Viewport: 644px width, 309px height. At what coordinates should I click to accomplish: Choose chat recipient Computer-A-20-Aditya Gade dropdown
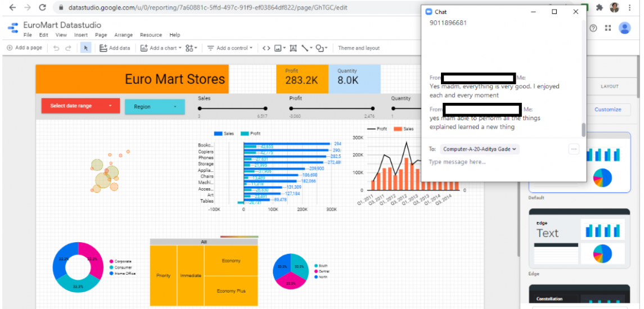(x=480, y=149)
